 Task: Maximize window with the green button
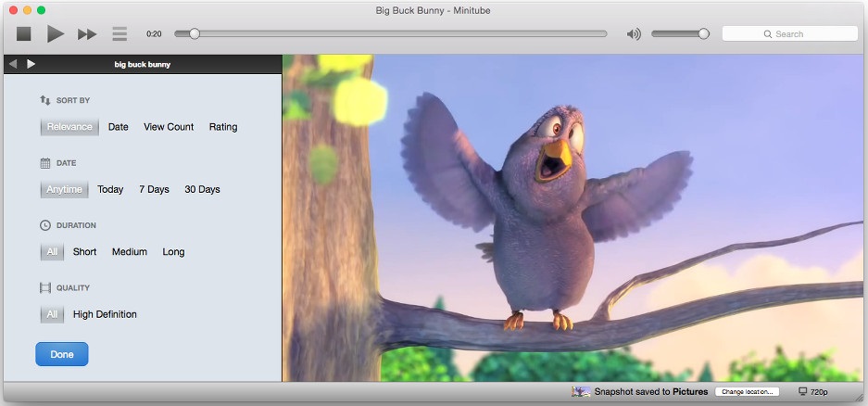[41, 10]
